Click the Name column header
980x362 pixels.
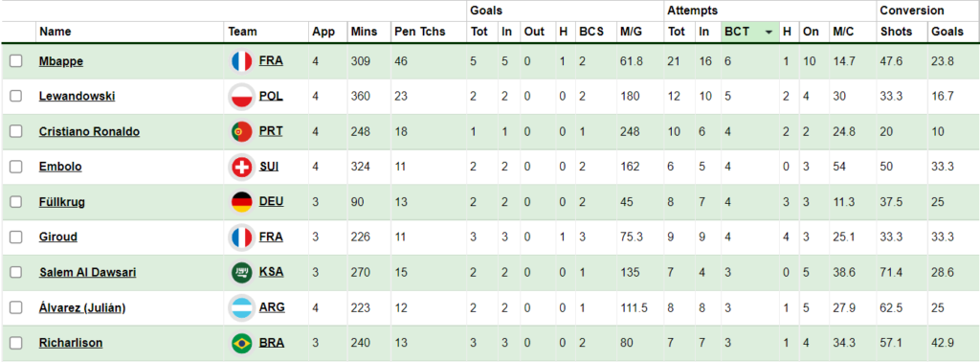tap(55, 32)
